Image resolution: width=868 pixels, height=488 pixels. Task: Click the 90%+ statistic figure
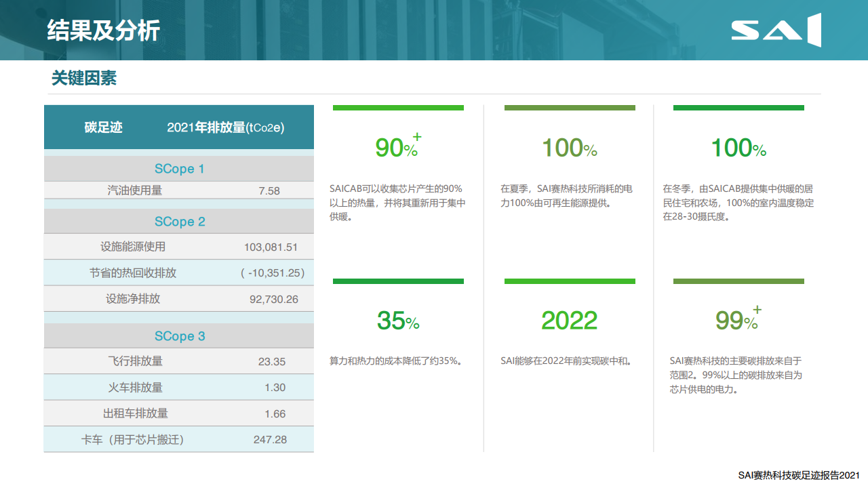(x=398, y=146)
